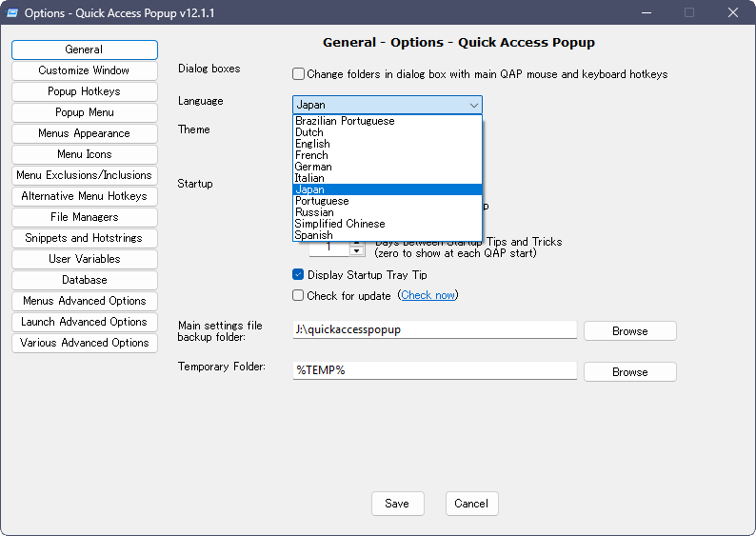
Task: Close the Options window
Action: pos(733,12)
